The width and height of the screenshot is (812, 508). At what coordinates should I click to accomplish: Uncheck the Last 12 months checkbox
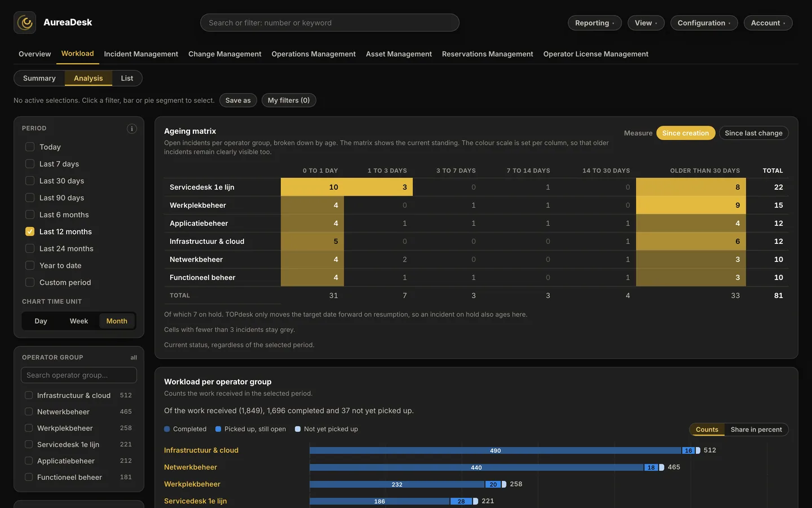(x=30, y=231)
